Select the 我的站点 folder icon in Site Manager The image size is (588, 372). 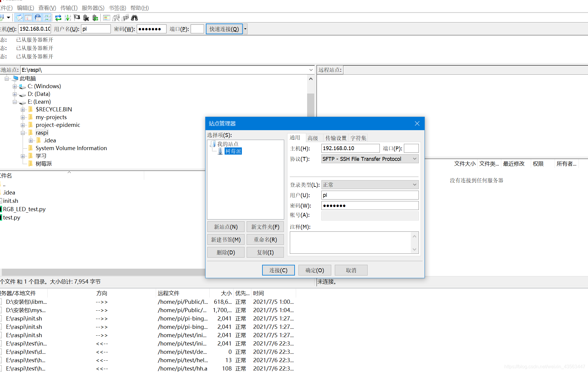pos(213,144)
